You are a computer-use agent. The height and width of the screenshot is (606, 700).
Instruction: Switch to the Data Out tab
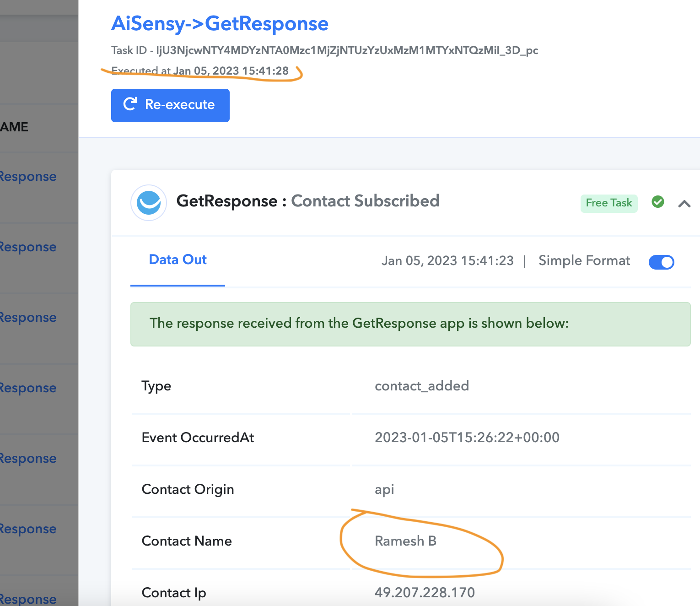pos(178,260)
